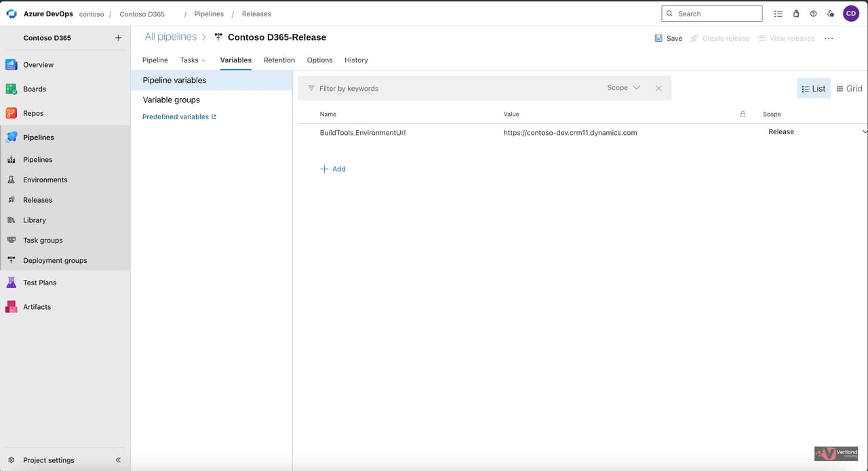Switch to List view
The height and width of the screenshot is (471, 868).
click(x=814, y=89)
